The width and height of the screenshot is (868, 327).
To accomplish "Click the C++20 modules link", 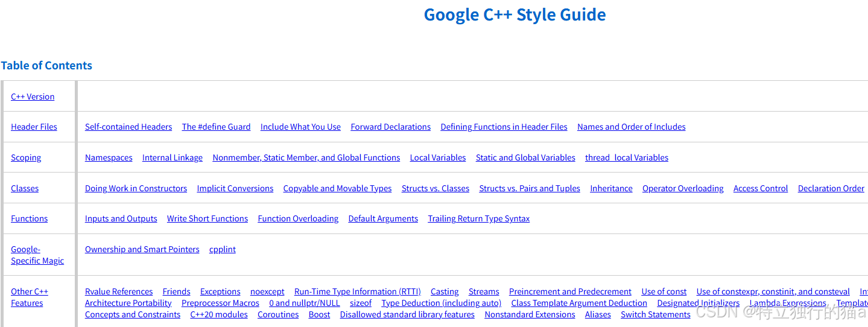I will click(x=219, y=314).
